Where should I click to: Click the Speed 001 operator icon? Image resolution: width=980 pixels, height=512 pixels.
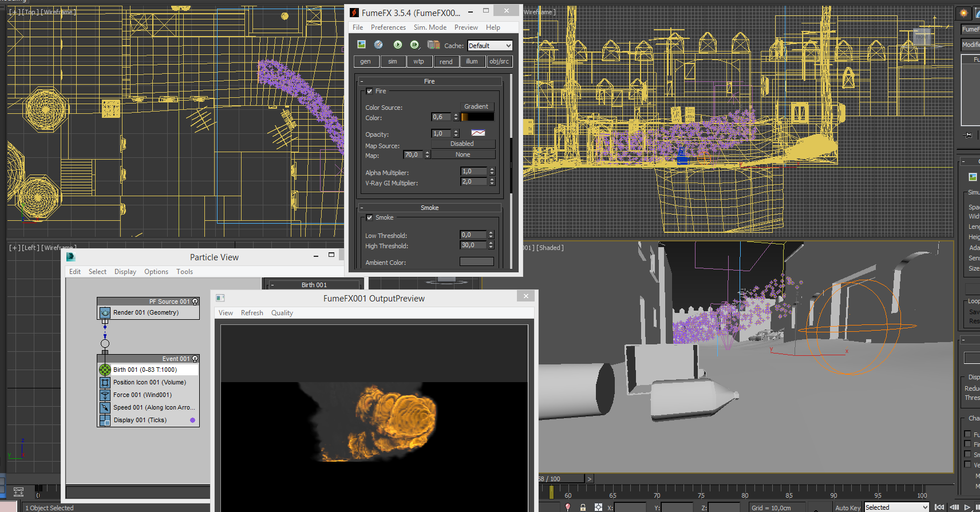click(105, 408)
